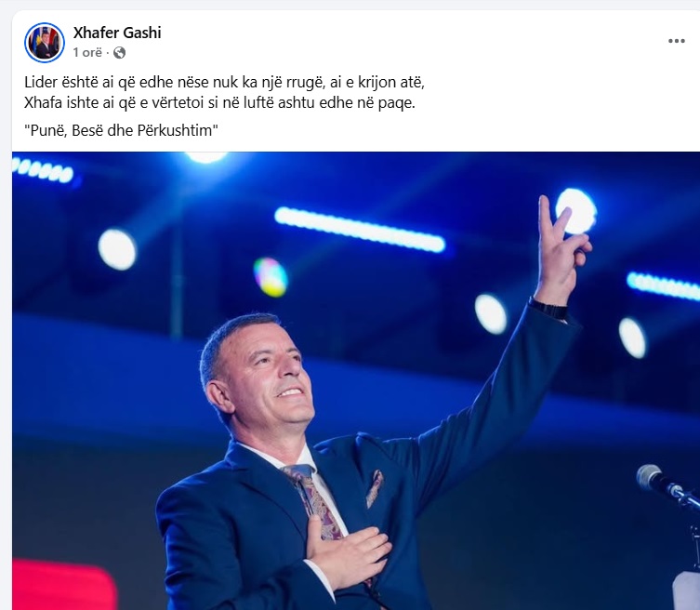Viewport: 700px width, 610px height.
Task: Click the white podium beneath the microphone
Action: (686, 590)
